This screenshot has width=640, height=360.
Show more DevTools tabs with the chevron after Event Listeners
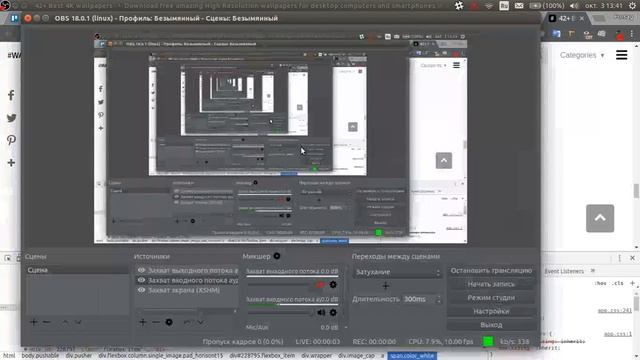coord(593,271)
